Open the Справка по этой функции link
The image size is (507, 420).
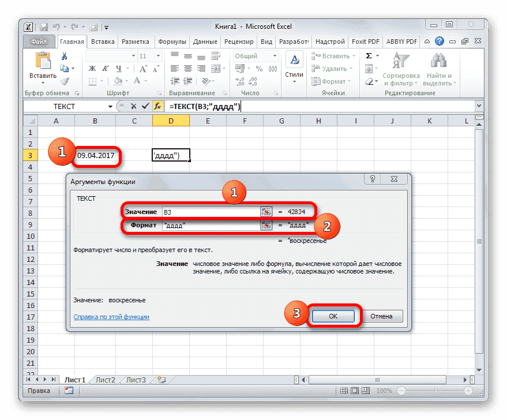[x=111, y=317]
